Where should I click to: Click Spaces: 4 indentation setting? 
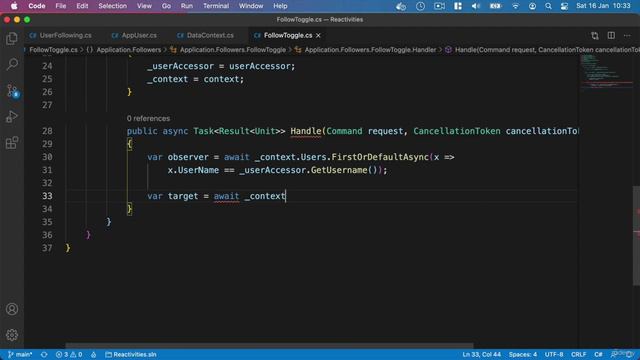click(522, 354)
